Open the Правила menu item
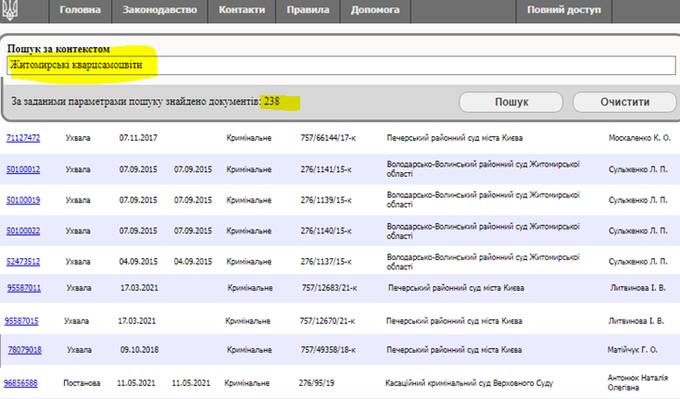This screenshot has height=399, width=680. point(308,10)
